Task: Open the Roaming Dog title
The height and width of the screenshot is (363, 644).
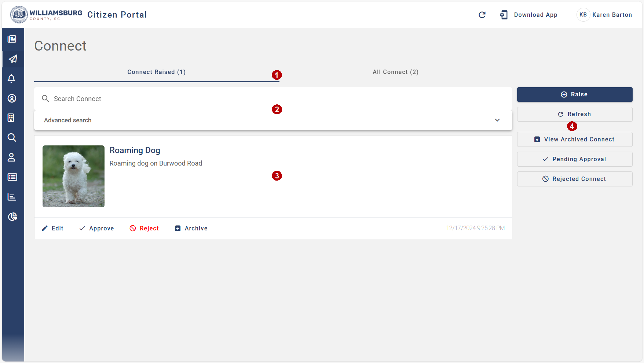Action: [135, 150]
